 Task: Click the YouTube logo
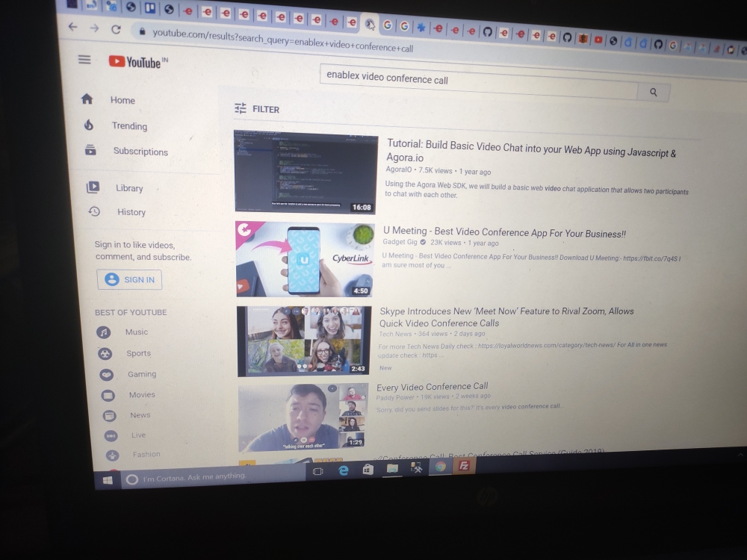tap(137, 62)
